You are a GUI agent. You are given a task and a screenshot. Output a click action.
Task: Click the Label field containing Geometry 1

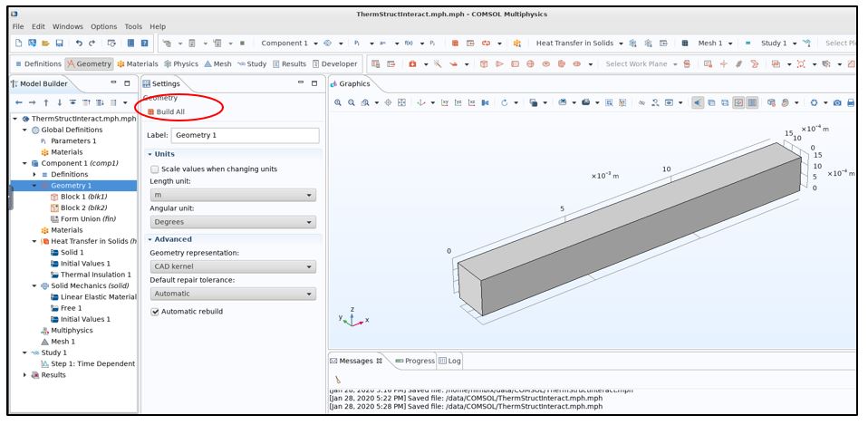246,136
